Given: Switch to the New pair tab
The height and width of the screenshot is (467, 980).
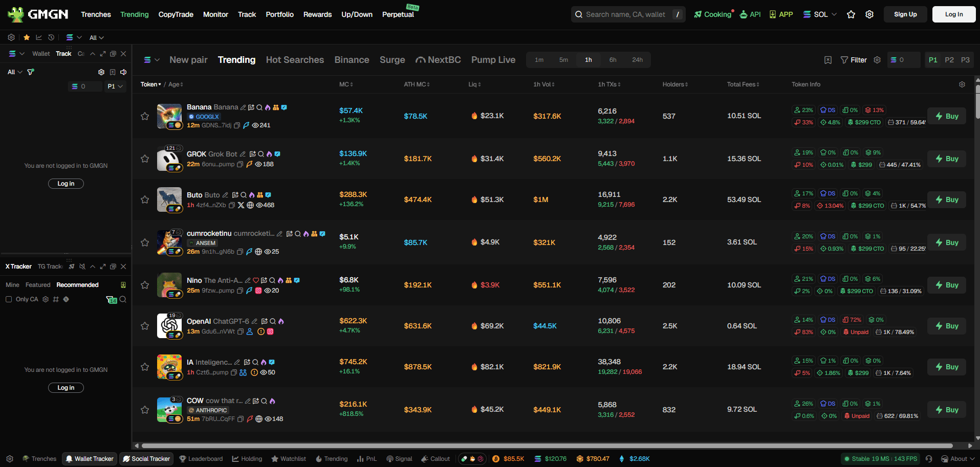Looking at the screenshot, I should pos(188,60).
